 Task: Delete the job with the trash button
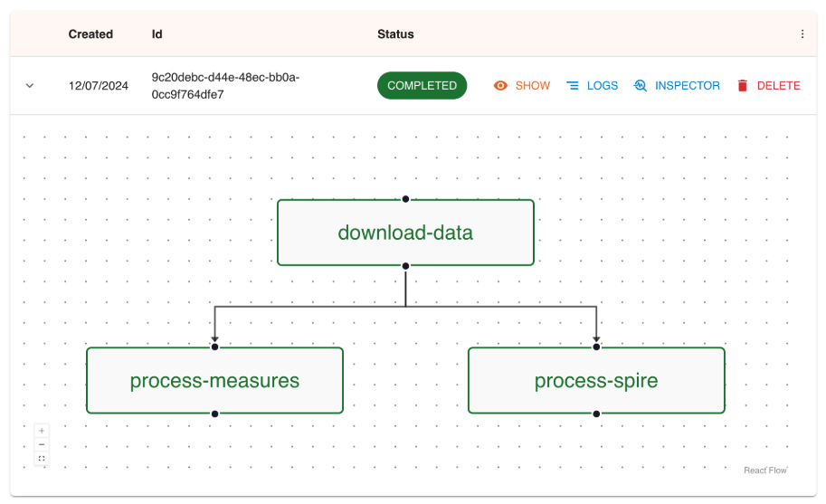(x=768, y=86)
